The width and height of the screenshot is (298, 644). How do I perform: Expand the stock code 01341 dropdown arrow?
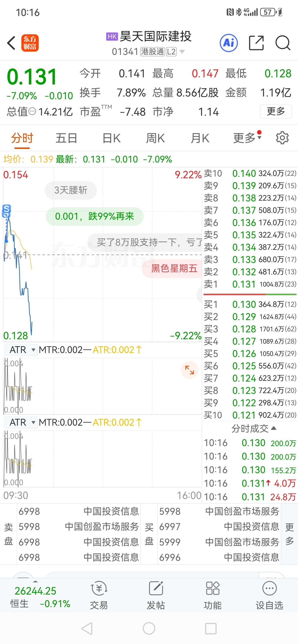tap(182, 52)
